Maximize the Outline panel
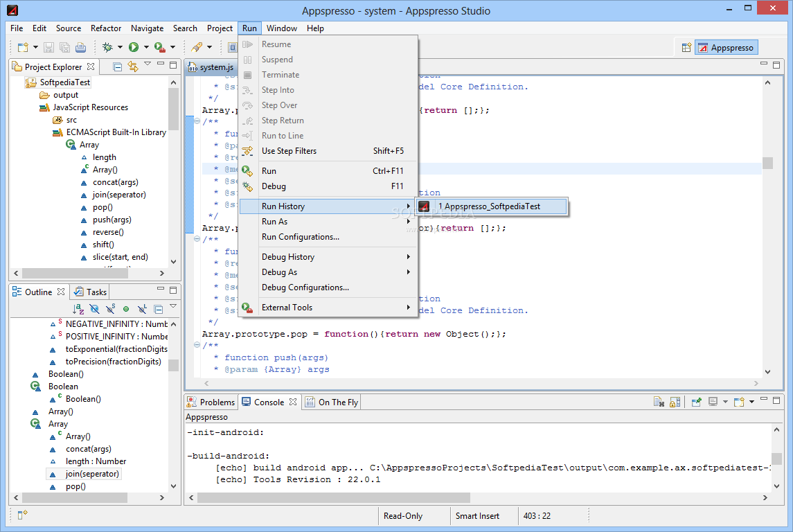The height and width of the screenshot is (532, 793). click(x=173, y=290)
